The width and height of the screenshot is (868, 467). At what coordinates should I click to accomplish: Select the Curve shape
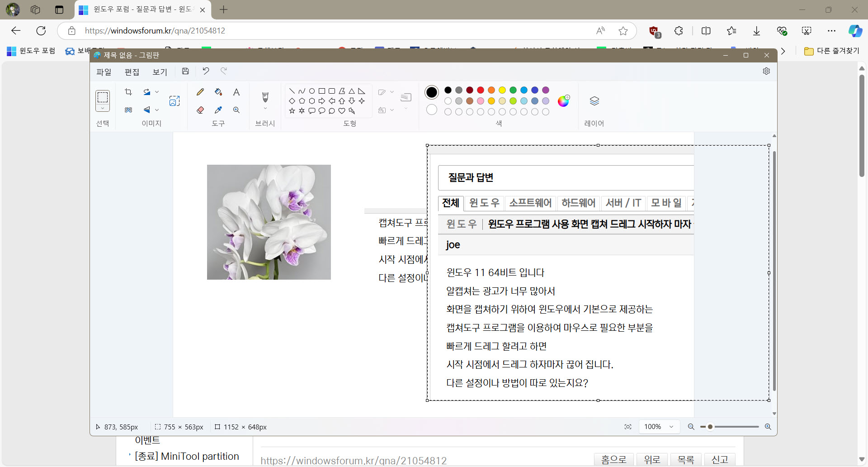(302, 91)
